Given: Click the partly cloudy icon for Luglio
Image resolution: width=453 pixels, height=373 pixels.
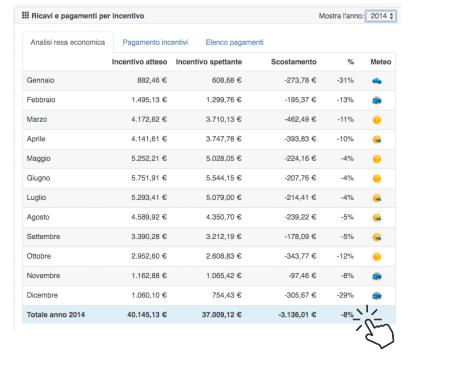Looking at the screenshot, I should pos(377,198).
